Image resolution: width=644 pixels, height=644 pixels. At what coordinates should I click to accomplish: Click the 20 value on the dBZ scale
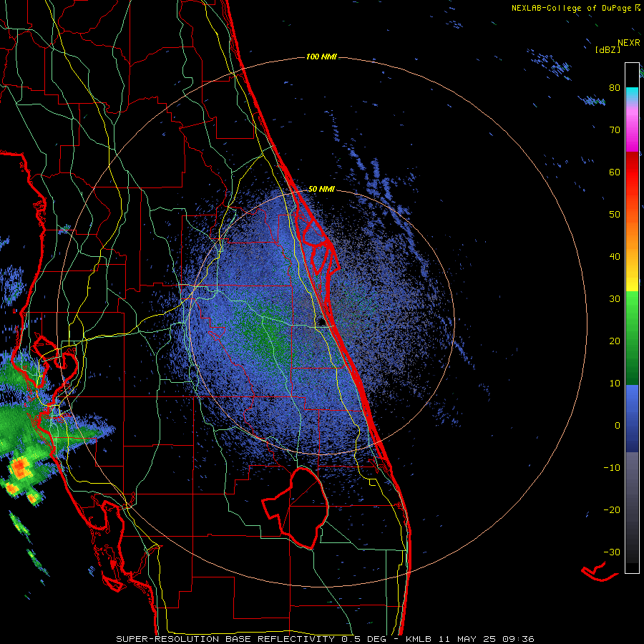[615, 341]
